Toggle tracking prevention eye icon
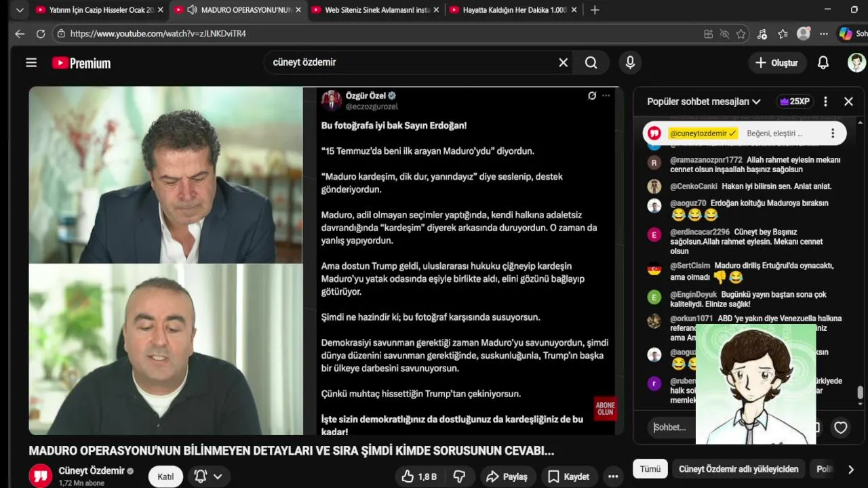 click(724, 34)
